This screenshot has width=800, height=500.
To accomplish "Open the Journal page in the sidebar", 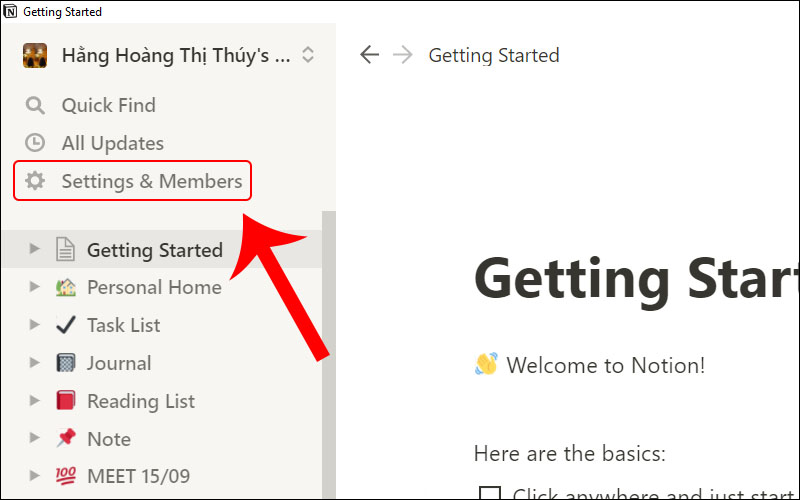I will point(119,363).
